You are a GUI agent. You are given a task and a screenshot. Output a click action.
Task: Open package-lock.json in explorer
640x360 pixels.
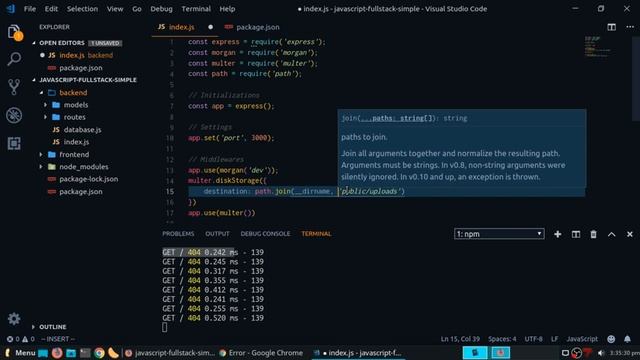click(x=89, y=179)
